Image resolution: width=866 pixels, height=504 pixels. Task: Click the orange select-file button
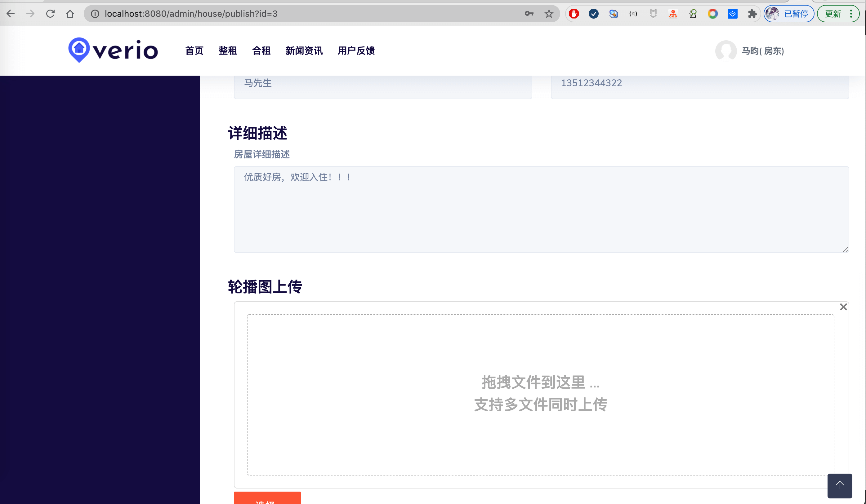[267, 498]
